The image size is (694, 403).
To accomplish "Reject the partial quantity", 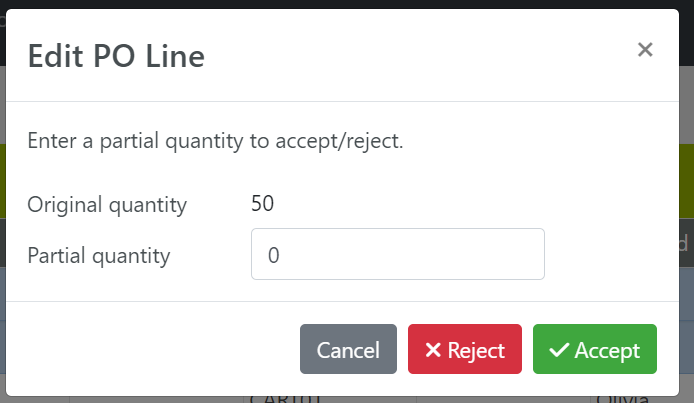I will 464,350.
